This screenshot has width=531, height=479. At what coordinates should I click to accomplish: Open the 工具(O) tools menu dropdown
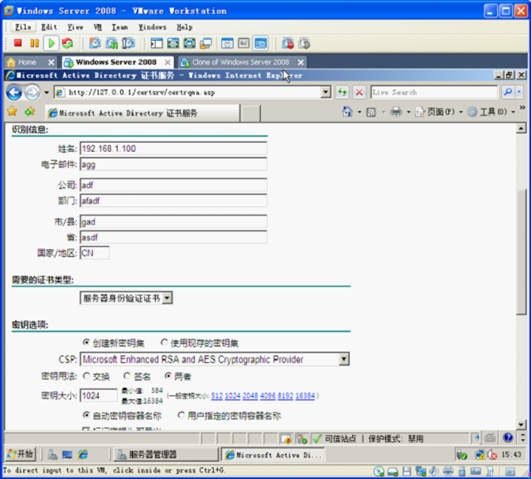(492, 112)
